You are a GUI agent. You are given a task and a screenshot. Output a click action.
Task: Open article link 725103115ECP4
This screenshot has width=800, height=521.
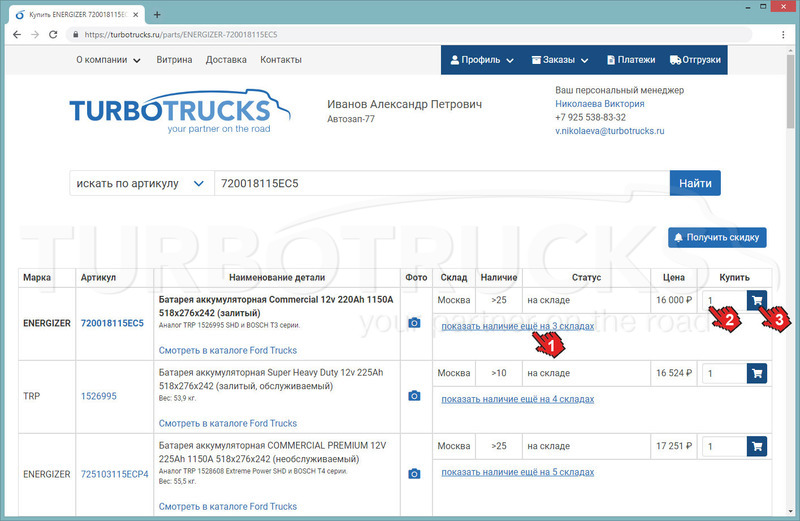(x=114, y=474)
